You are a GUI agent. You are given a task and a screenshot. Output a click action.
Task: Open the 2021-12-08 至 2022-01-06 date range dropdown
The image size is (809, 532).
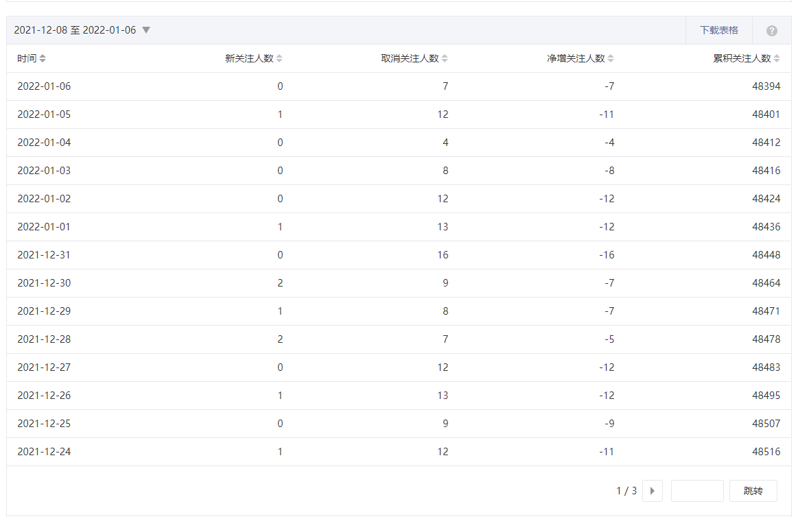pyautogui.click(x=82, y=30)
